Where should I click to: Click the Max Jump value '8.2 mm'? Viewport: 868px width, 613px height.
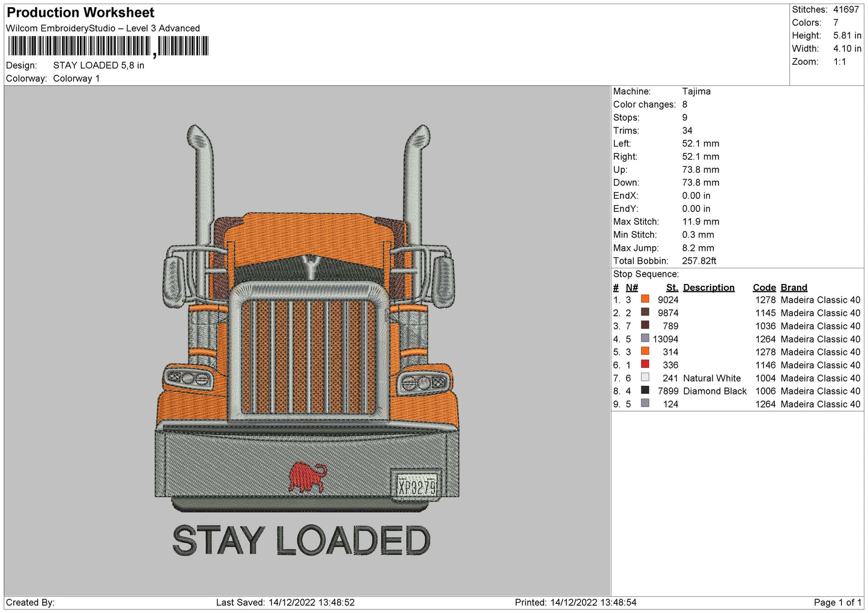[x=698, y=248]
